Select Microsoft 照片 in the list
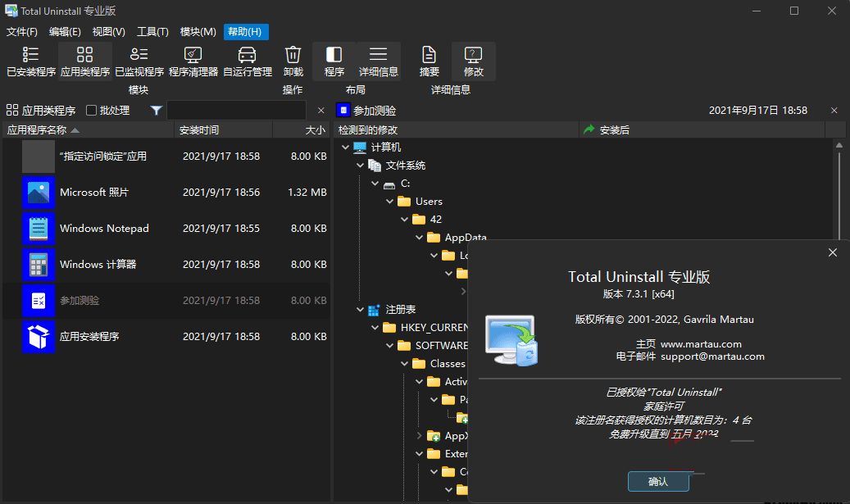850x504 pixels. [94, 193]
